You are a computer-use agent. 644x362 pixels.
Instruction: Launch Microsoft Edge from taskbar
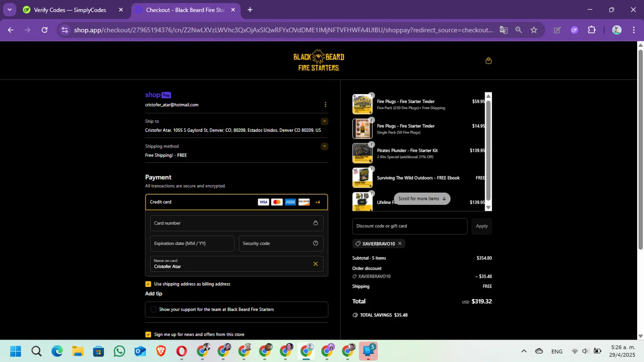click(57, 351)
